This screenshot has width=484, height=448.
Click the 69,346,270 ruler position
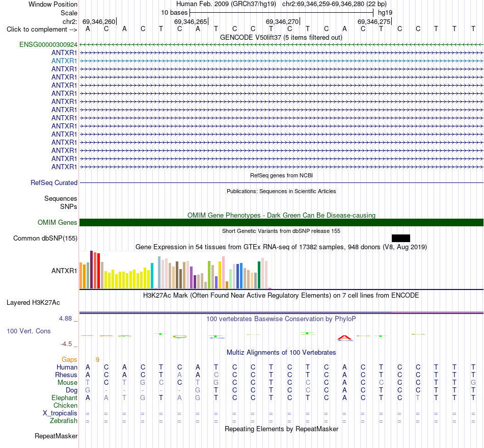pyautogui.click(x=282, y=21)
